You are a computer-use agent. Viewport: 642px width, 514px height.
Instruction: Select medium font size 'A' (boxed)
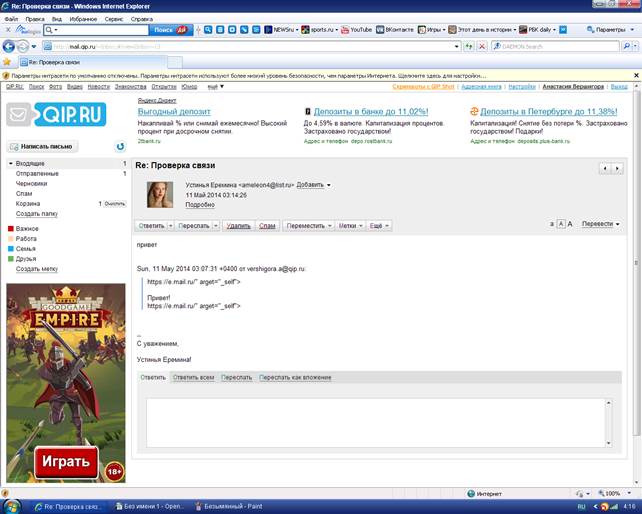point(561,224)
